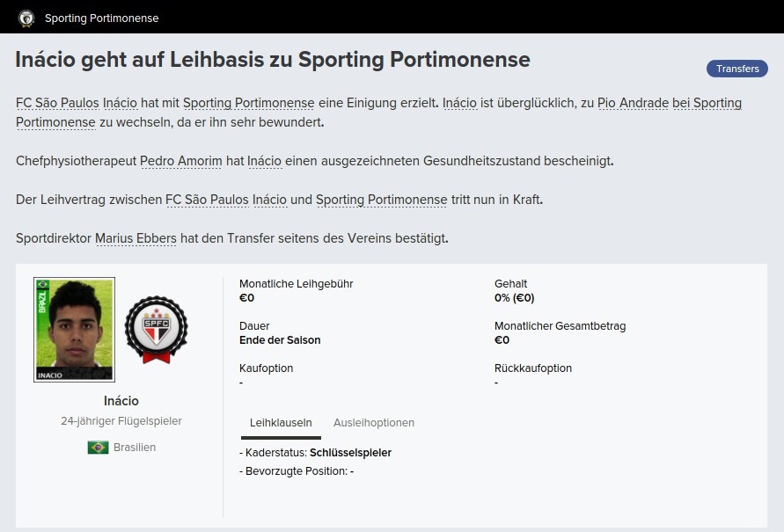The width and height of the screenshot is (784, 532).
Task: Switch to the Ausleihoptionen tab
Action: [373, 423]
